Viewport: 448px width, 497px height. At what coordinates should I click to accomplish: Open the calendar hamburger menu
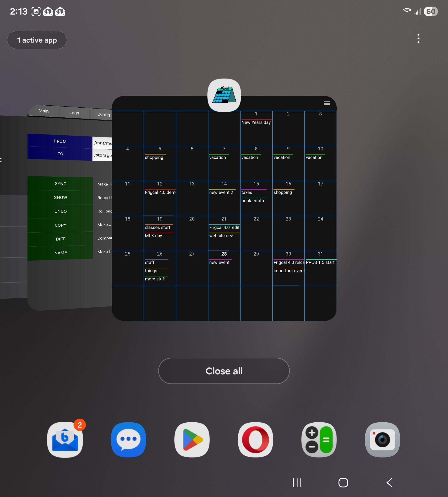coord(327,103)
